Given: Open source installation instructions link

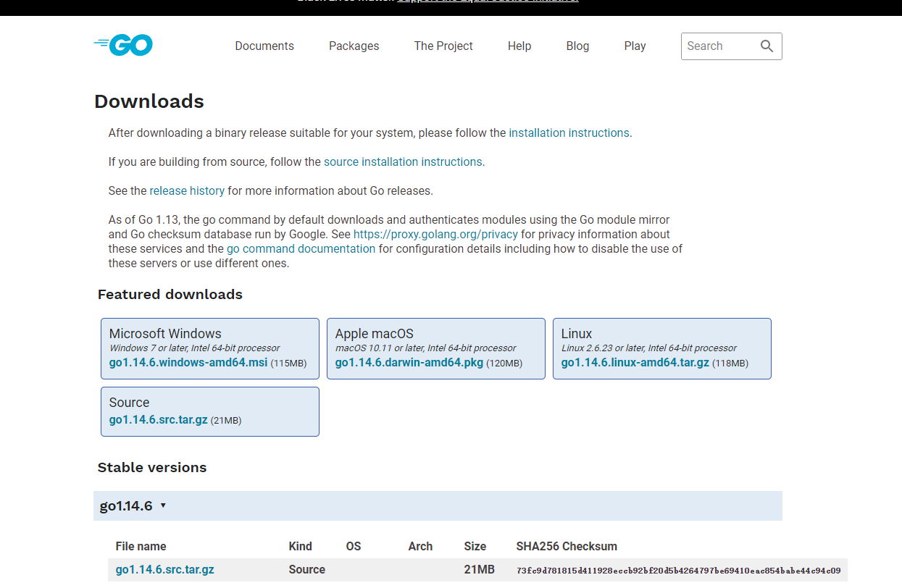Looking at the screenshot, I should point(403,162).
